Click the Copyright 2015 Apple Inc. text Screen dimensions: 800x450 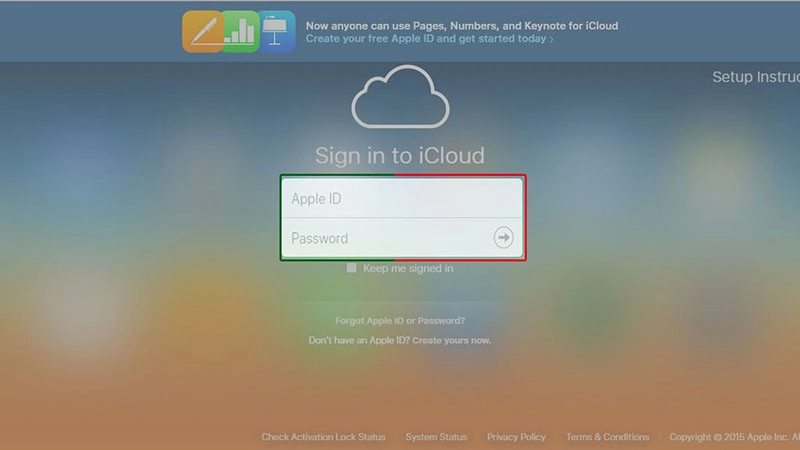click(x=734, y=437)
